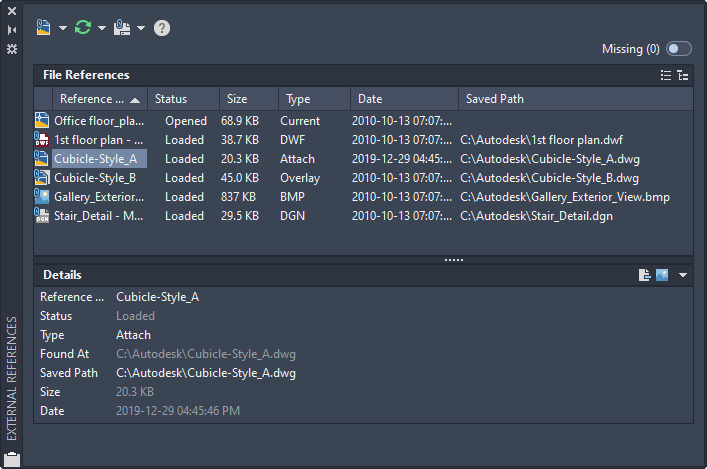707x469 pixels.
Task: Show the Details mode icon
Action: tap(645, 275)
